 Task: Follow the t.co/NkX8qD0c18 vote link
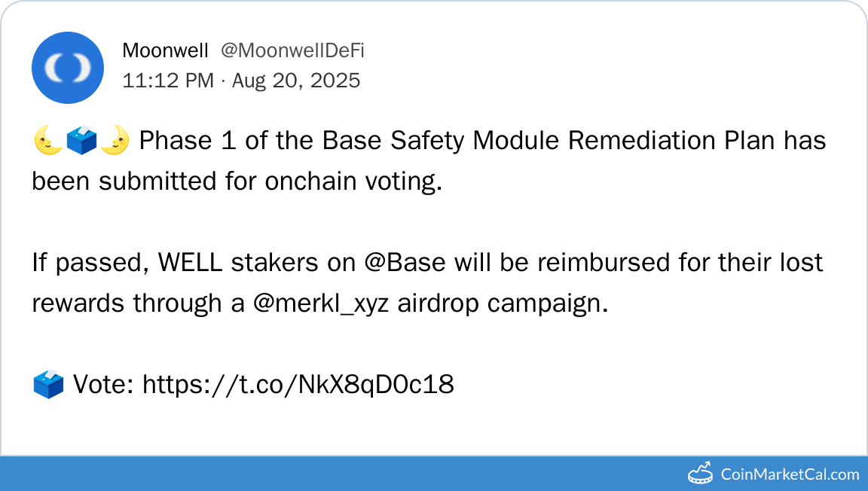point(298,385)
